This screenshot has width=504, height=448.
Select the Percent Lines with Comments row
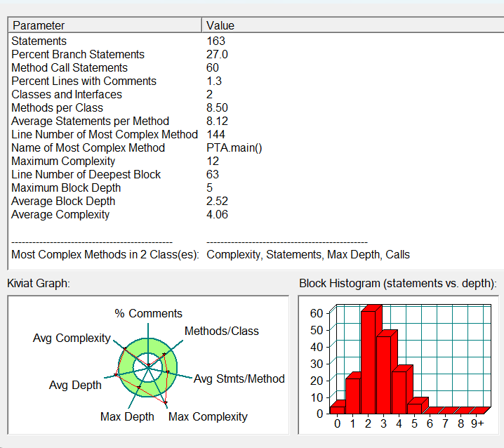pos(84,81)
